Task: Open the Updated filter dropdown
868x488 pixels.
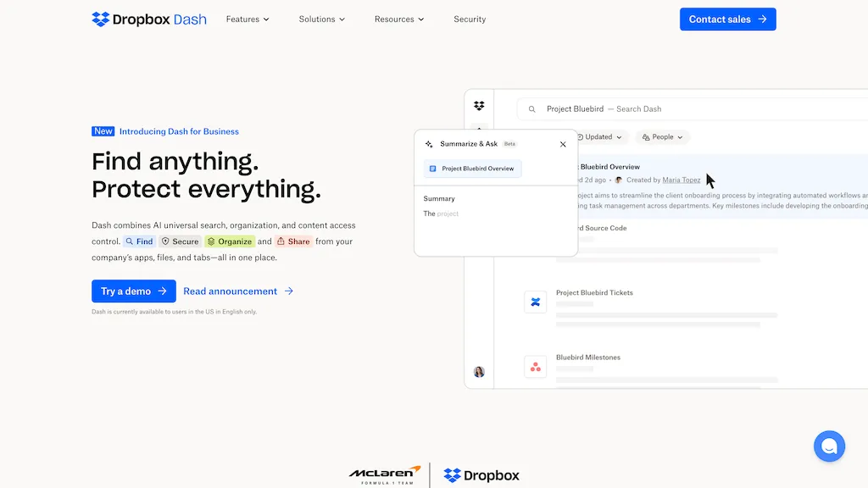Action: click(x=598, y=136)
